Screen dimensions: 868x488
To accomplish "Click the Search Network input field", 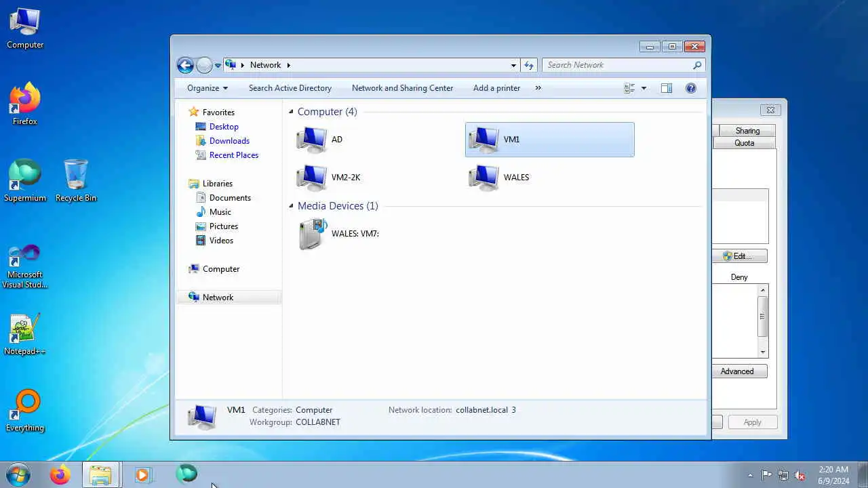I will [x=617, y=65].
